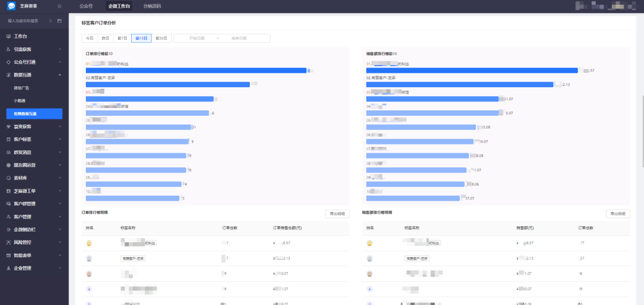The image size is (644, 305).
Task: Click the 芝麻微工单 icon in sidebar
Action: 8,191
